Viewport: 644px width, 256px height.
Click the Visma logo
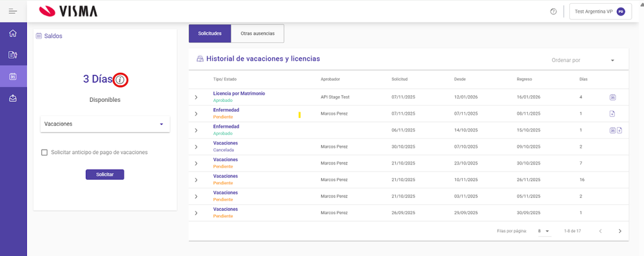pyautogui.click(x=68, y=12)
